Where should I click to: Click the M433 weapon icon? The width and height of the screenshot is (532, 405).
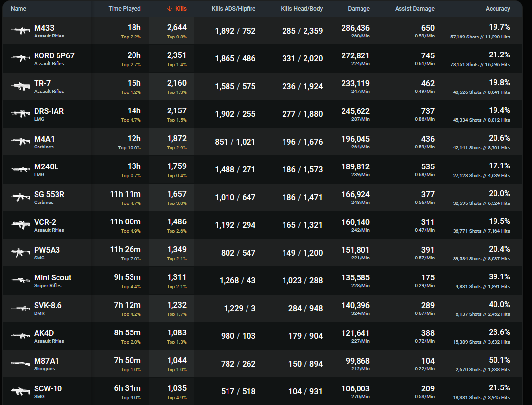click(x=20, y=31)
